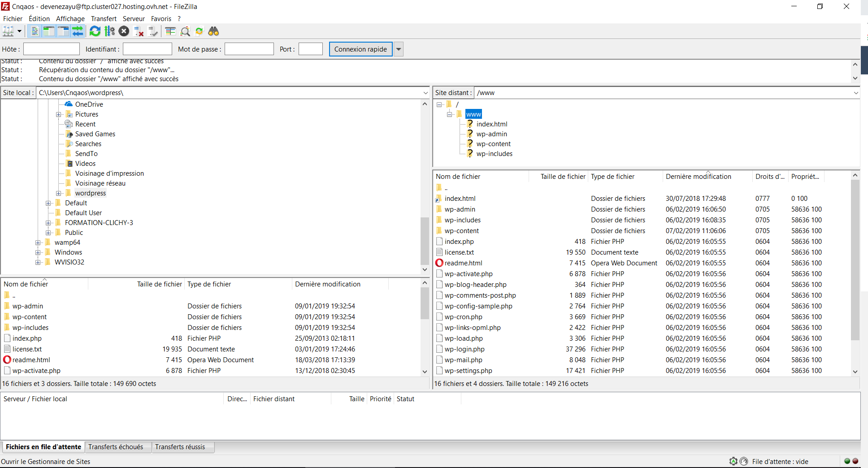Screen dimensions: 868x468
Task: Sort remote files by Dernière modification column
Action: click(698, 177)
